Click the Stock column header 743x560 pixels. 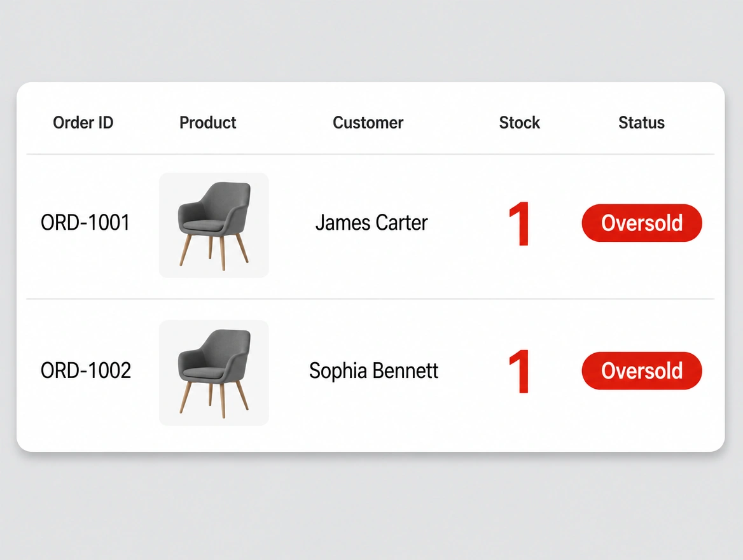(519, 122)
